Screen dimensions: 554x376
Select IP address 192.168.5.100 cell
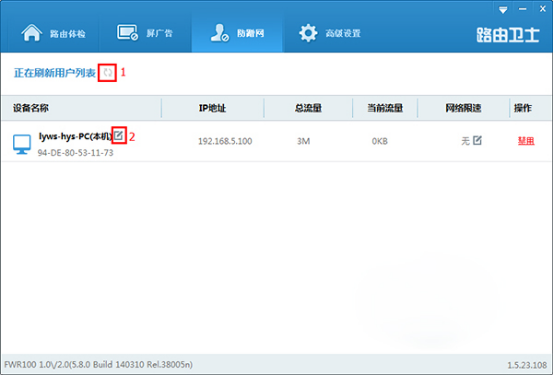coord(225,141)
